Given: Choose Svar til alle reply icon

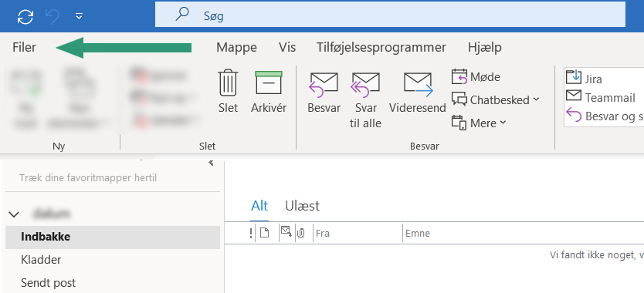Looking at the screenshot, I should (365, 85).
